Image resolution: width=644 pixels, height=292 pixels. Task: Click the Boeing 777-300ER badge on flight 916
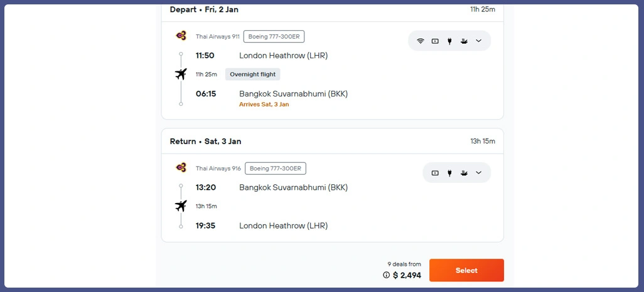point(275,168)
